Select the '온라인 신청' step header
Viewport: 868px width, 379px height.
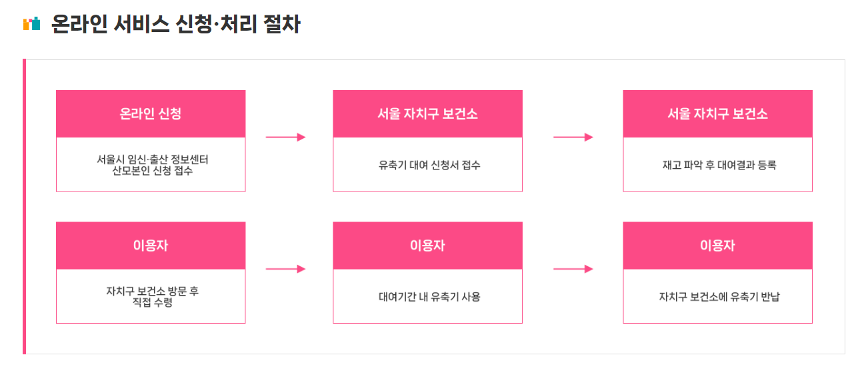151,114
